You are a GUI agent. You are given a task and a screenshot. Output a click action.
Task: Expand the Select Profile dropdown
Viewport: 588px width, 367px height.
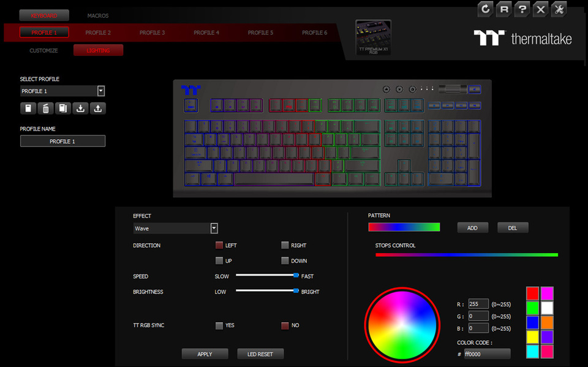click(100, 91)
